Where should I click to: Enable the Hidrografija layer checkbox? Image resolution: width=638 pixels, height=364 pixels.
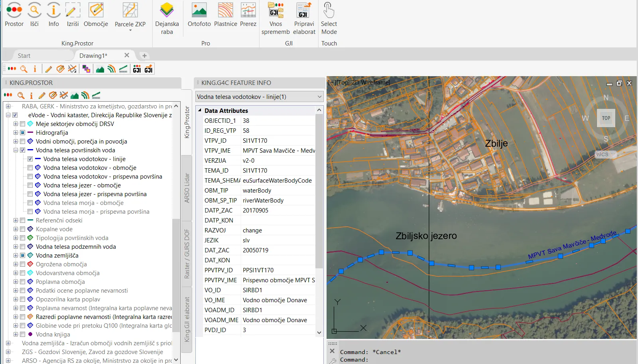click(x=23, y=133)
